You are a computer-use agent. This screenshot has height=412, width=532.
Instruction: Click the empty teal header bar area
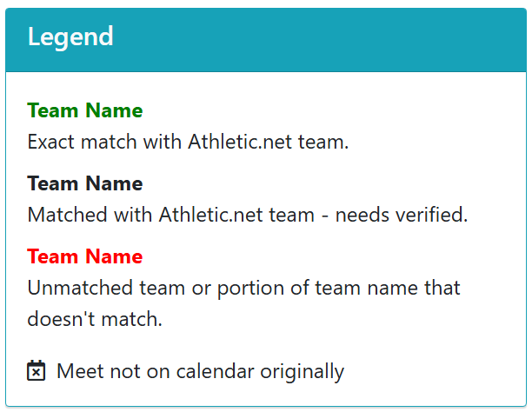(x=319, y=39)
